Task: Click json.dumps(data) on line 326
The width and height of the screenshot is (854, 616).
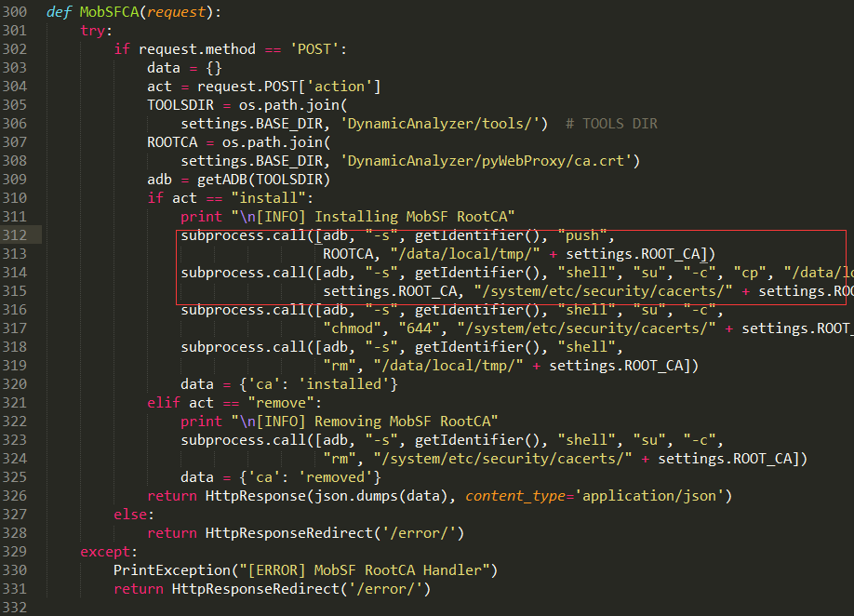Action: click(x=380, y=496)
